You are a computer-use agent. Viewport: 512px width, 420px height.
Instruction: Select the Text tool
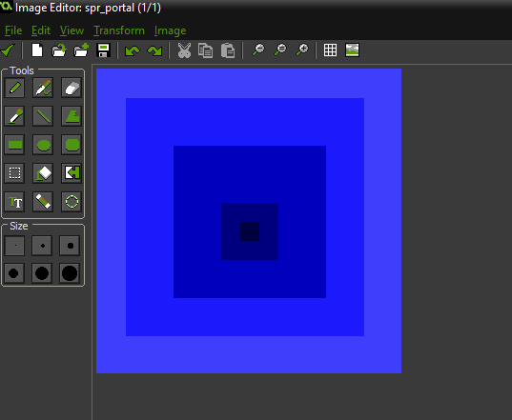14,202
